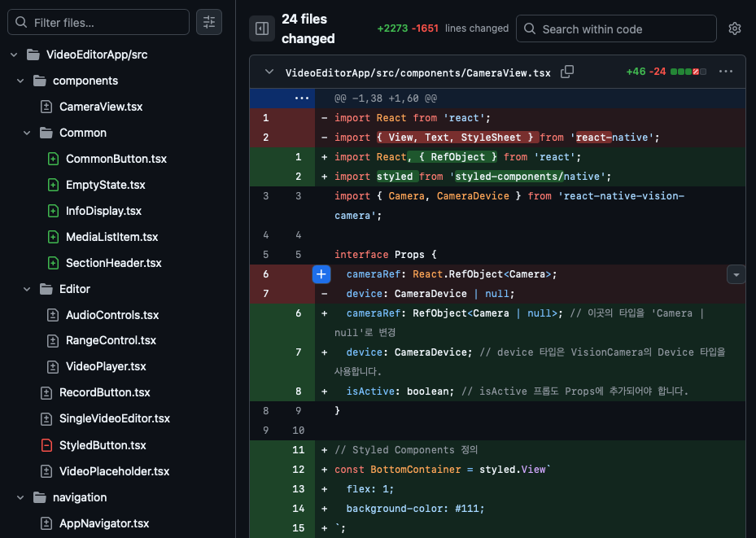Collapse the CameraView.tsx diff

269,72
